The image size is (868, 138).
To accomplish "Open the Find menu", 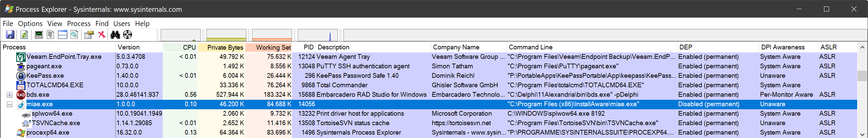I will [102, 24].
